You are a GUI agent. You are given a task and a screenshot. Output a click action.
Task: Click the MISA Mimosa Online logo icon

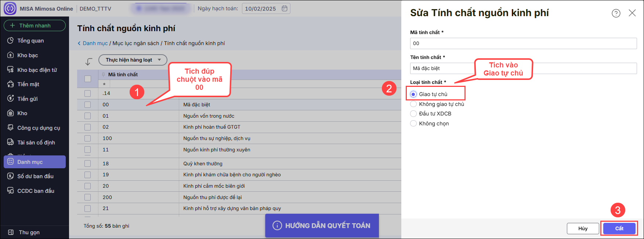point(10,8)
